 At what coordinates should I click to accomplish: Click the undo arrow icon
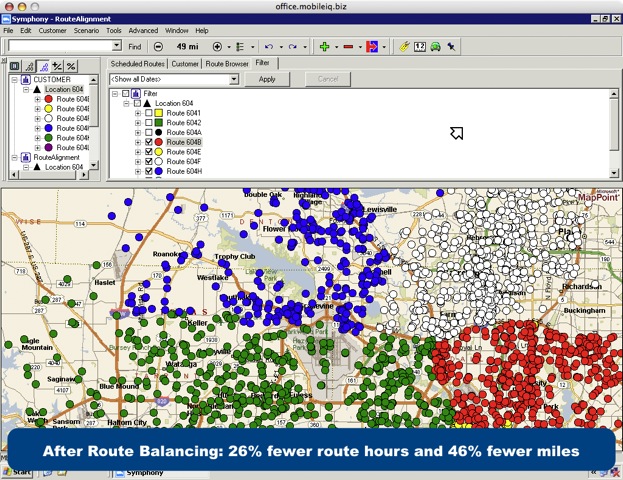[x=268, y=47]
